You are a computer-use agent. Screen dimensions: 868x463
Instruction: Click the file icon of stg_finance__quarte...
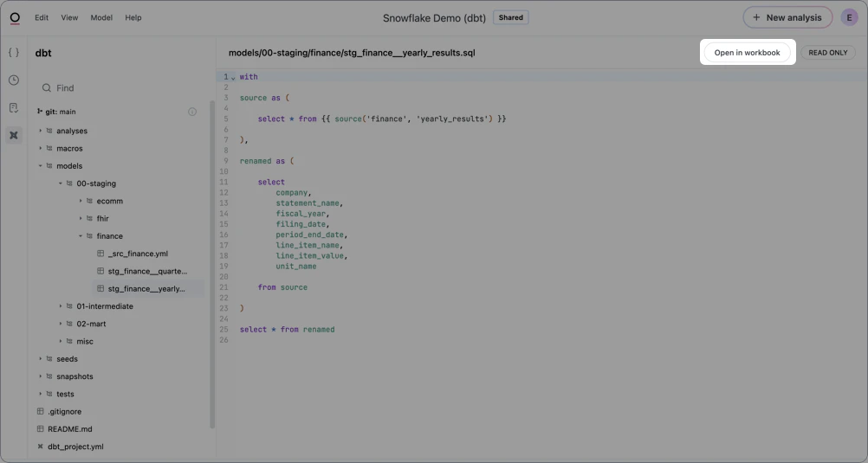pyautogui.click(x=100, y=271)
